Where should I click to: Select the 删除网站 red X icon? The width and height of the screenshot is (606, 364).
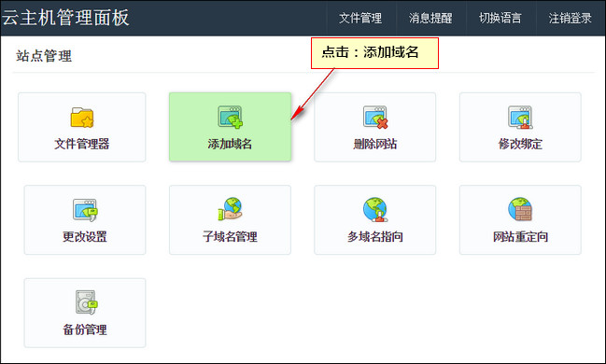[375, 117]
